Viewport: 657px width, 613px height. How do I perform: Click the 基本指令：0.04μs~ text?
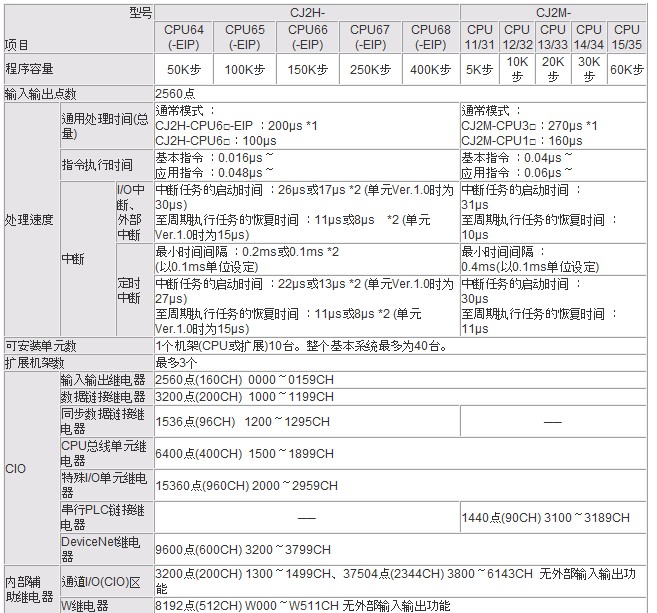516,158
